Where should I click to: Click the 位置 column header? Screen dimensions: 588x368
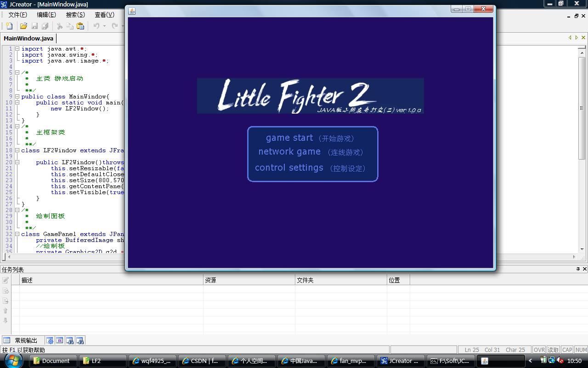click(x=398, y=280)
